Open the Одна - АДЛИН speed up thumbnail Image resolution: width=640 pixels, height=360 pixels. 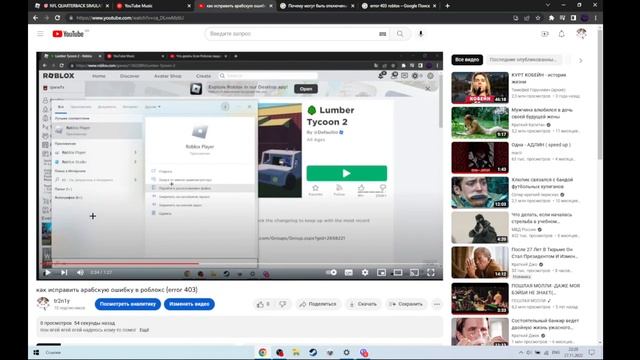(x=480, y=158)
